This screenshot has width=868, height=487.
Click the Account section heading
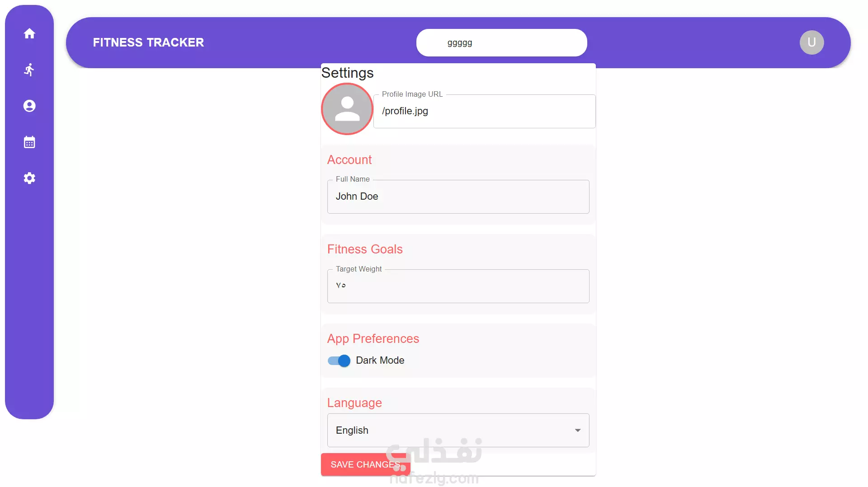pyautogui.click(x=349, y=160)
